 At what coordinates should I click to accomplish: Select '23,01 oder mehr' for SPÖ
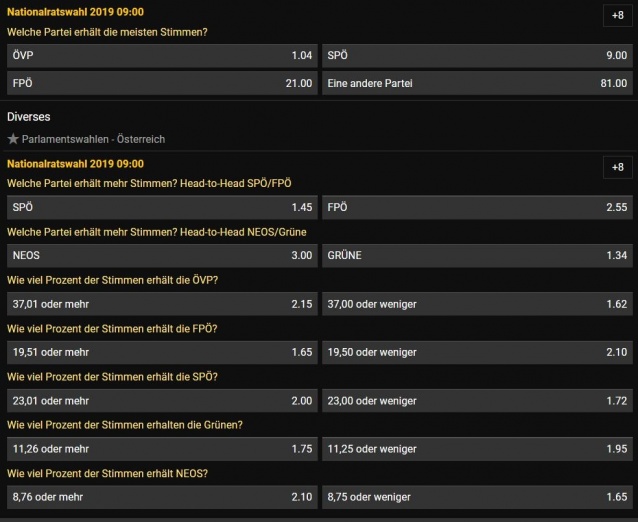(x=162, y=401)
